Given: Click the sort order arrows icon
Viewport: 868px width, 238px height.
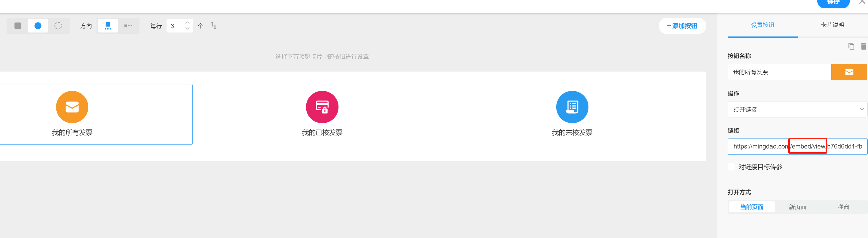Looking at the screenshot, I should (214, 26).
